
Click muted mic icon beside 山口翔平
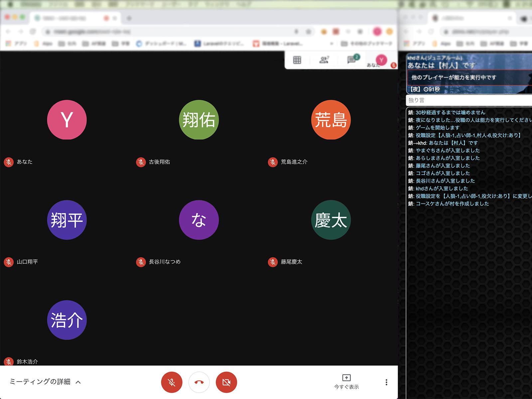tap(9, 262)
